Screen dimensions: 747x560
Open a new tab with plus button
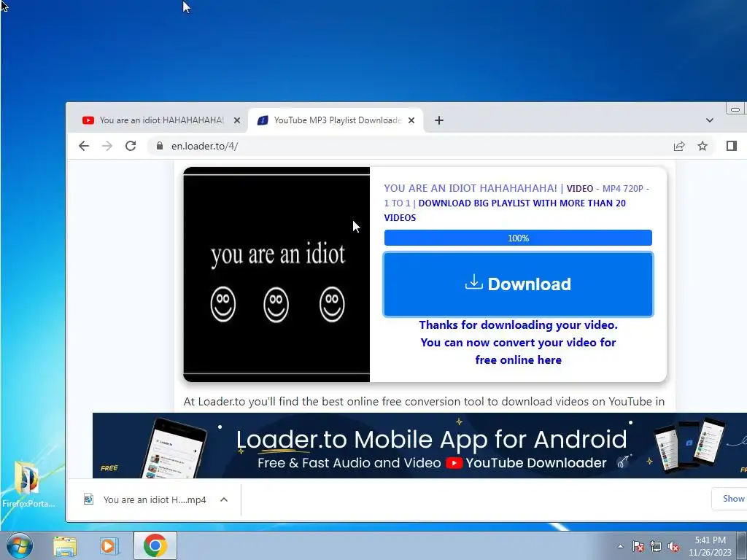click(439, 120)
